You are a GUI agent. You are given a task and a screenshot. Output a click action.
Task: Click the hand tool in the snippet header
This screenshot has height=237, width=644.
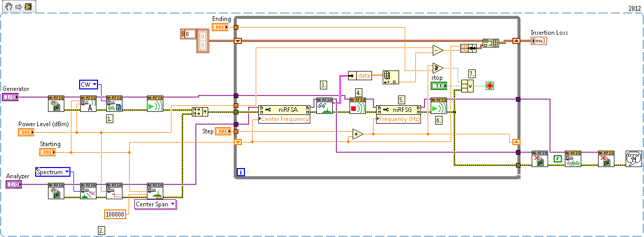coord(7,6)
